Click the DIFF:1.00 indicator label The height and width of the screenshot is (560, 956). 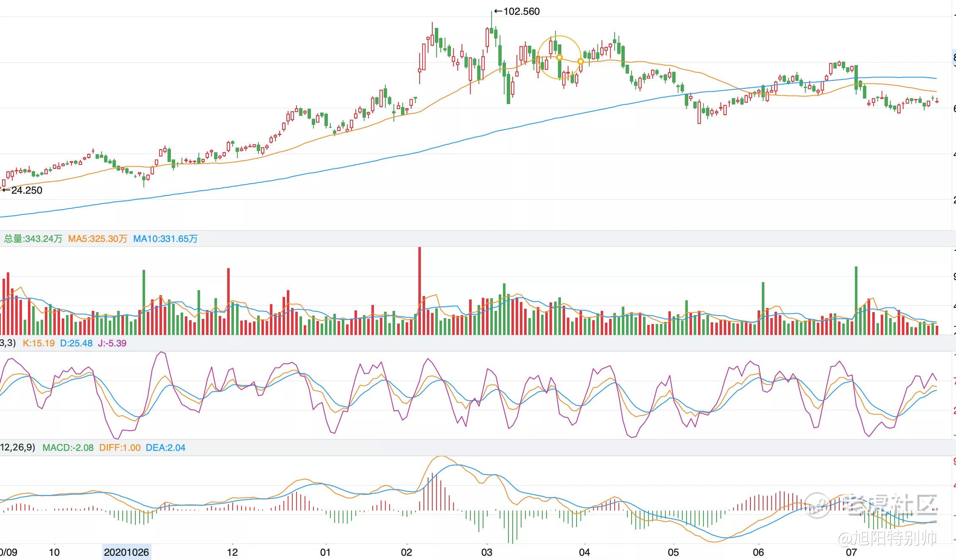(x=120, y=447)
